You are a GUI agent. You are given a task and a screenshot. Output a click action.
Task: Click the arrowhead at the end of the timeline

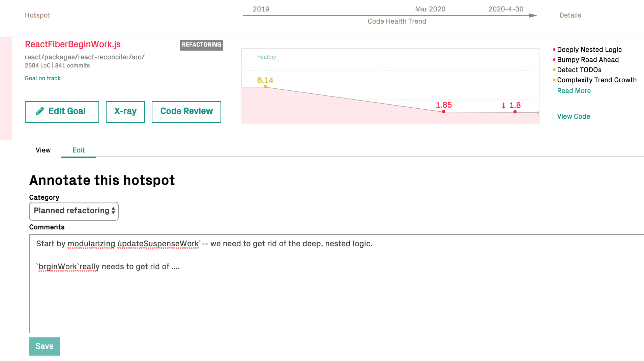[532, 15]
